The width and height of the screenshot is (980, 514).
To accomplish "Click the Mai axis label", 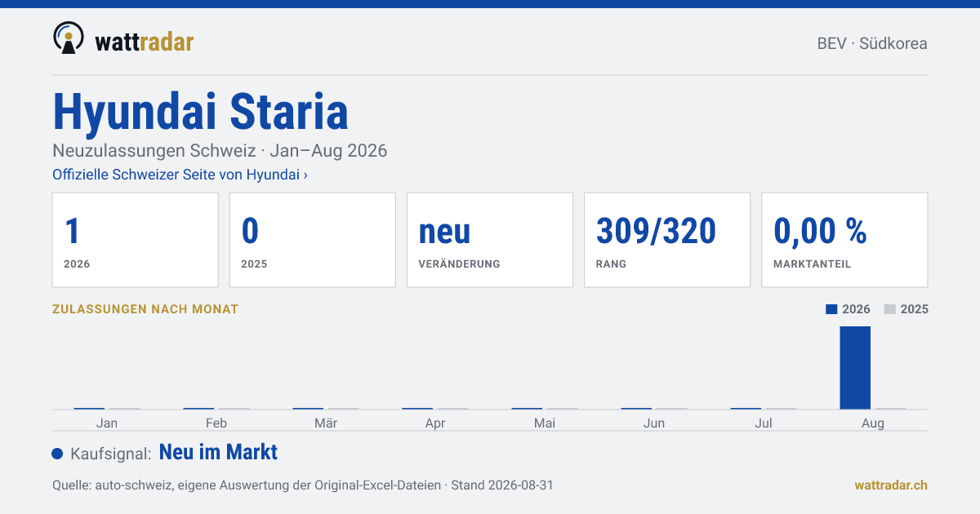I will pos(545,423).
